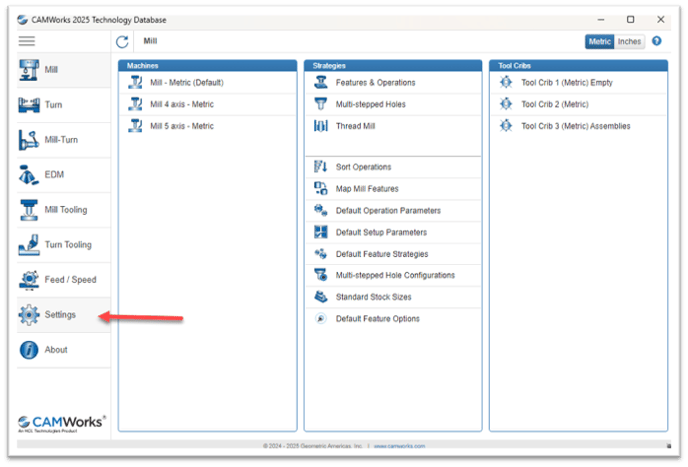Click the Tool Crib 1 (Metric) Empty icon
688x467 pixels.
point(506,83)
